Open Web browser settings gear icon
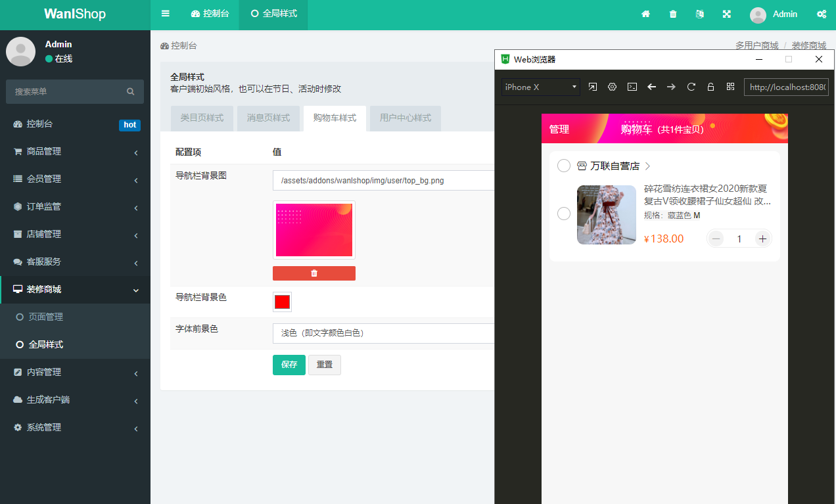This screenshot has height=504, width=836. coord(613,87)
